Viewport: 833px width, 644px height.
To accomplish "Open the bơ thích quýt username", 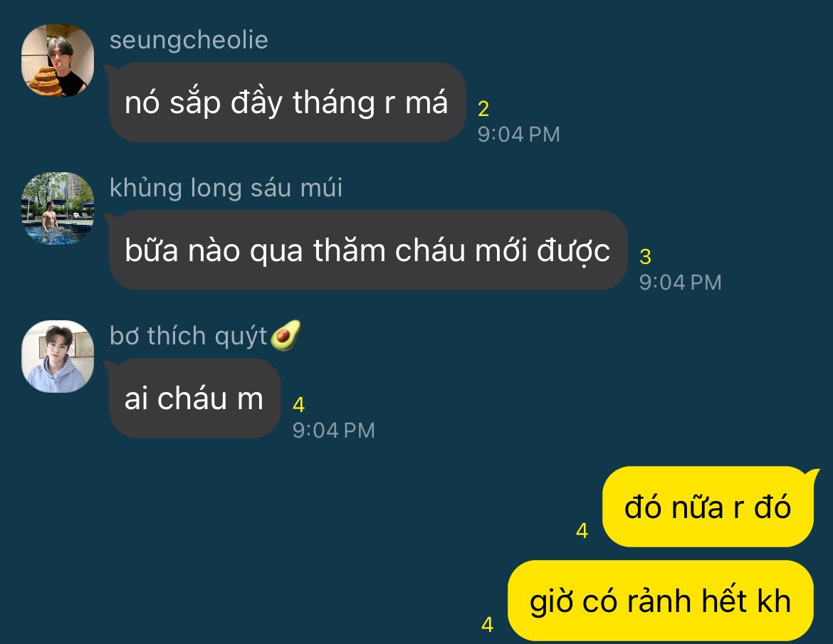I will 188,336.
